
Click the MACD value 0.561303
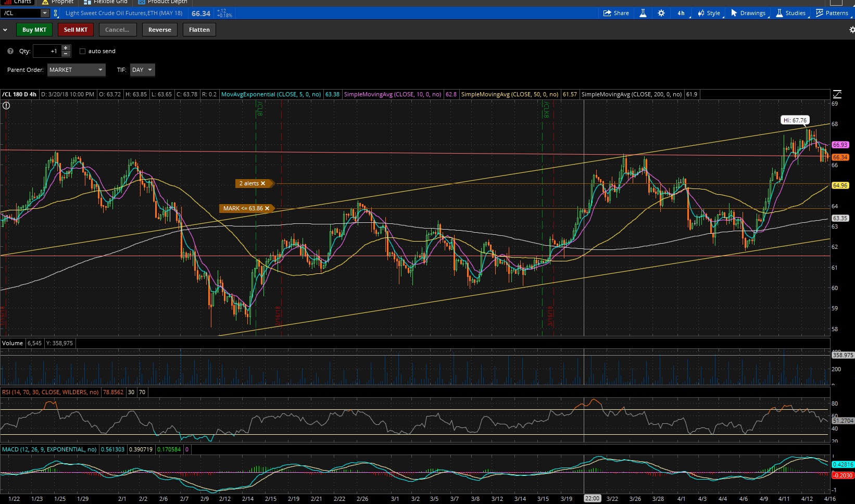tap(112, 449)
